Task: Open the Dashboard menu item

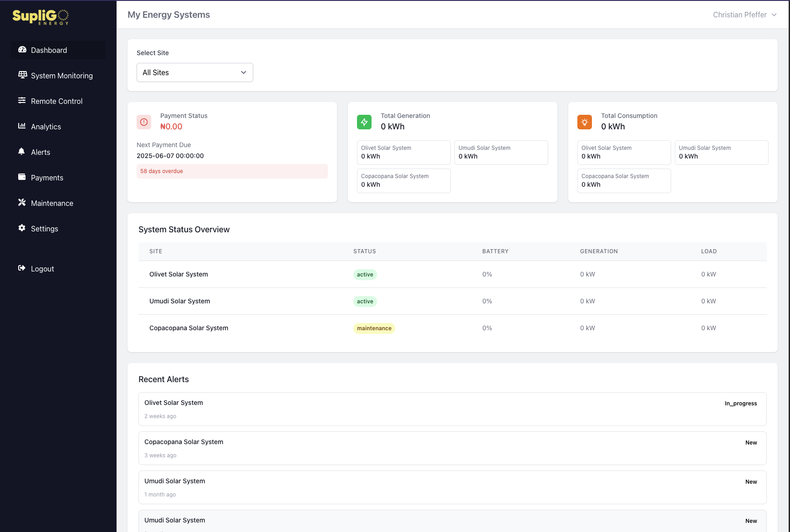Action: 58,50
